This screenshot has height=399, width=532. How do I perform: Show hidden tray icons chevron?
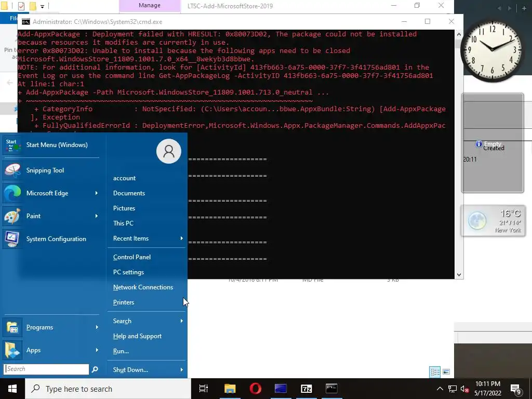pyautogui.click(x=440, y=389)
